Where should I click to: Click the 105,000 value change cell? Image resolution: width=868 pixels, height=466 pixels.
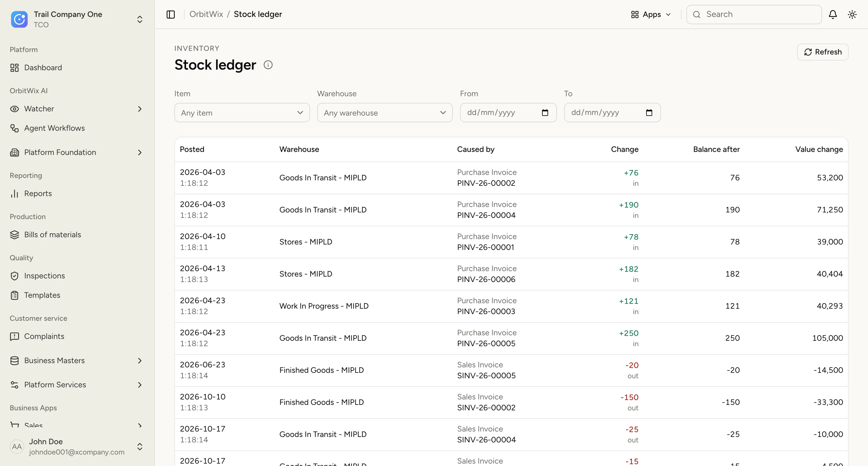(827, 338)
